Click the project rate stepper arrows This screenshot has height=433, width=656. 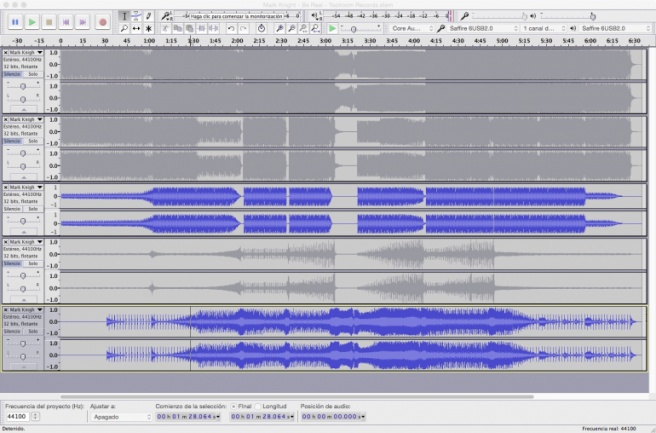(x=36, y=416)
